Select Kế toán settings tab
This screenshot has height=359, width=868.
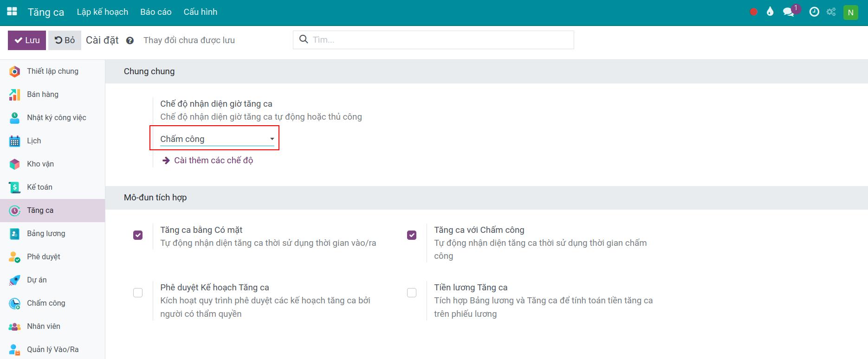click(52, 187)
